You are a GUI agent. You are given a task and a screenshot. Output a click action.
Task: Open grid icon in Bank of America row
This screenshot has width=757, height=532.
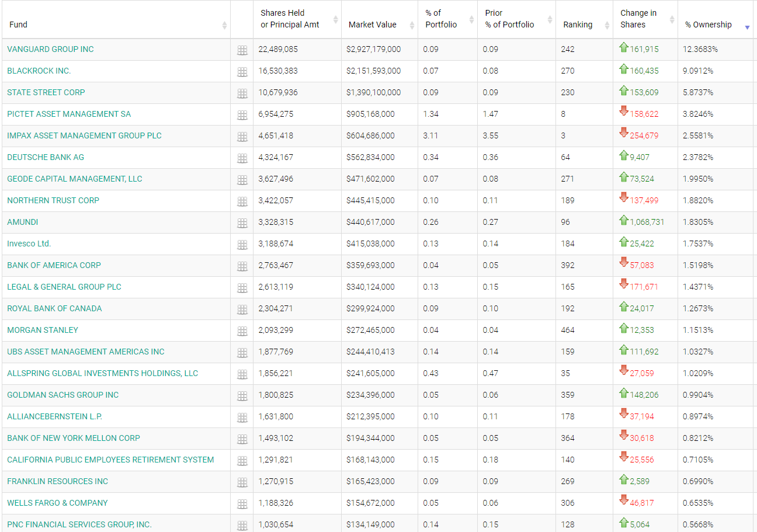(x=242, y=266)
